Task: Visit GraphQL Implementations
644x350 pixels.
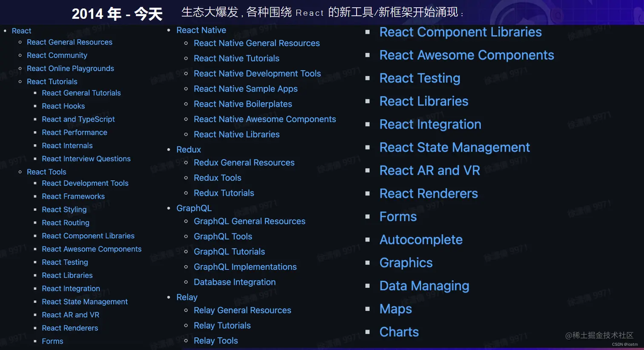Action: pyautogui.click(x=245, y=267)
